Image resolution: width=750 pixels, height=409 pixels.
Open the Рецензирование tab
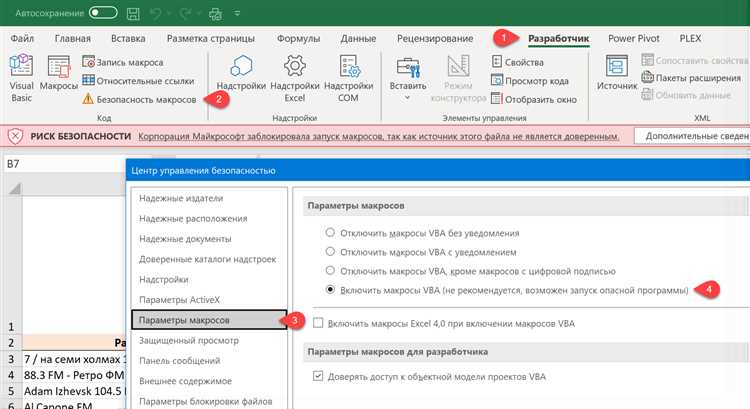click(x=435, y=38)
